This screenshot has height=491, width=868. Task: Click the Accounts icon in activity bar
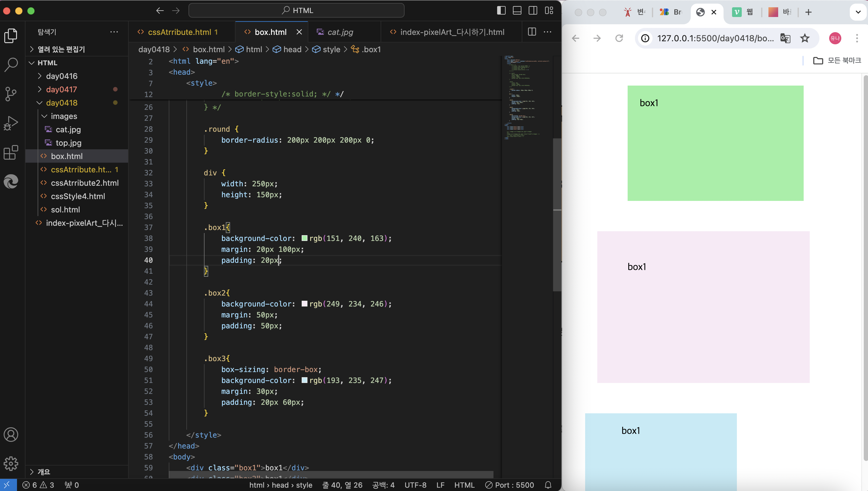[11, 434]
